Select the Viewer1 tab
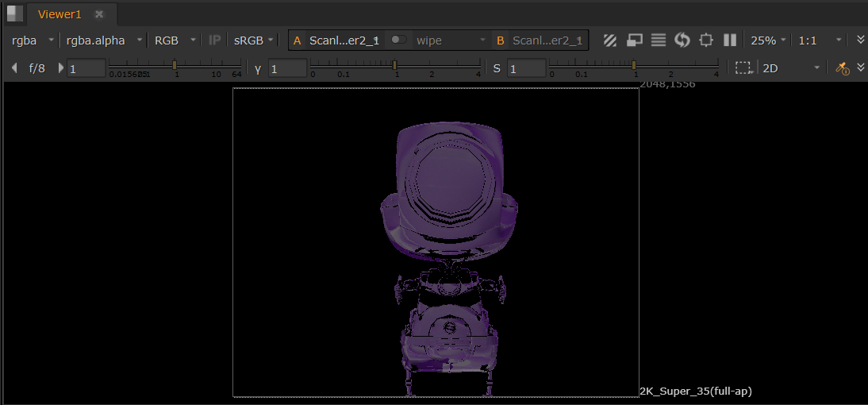 tap(60, 14)
